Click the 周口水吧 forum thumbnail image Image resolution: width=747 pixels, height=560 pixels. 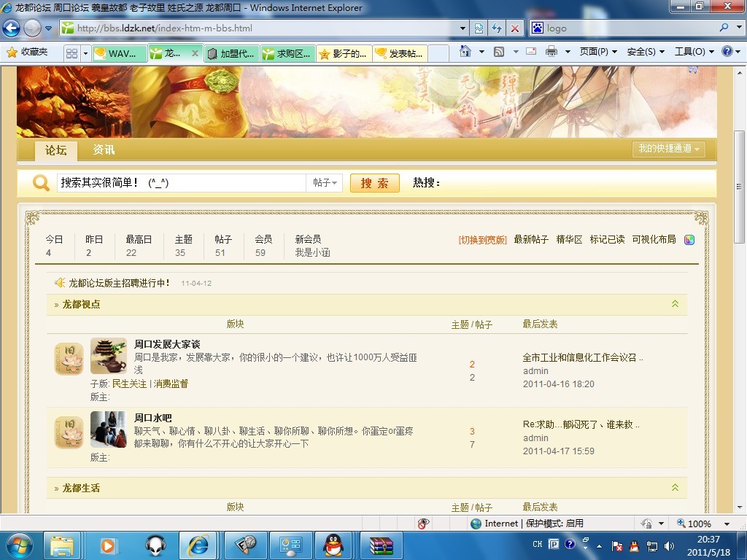(109, 429)
